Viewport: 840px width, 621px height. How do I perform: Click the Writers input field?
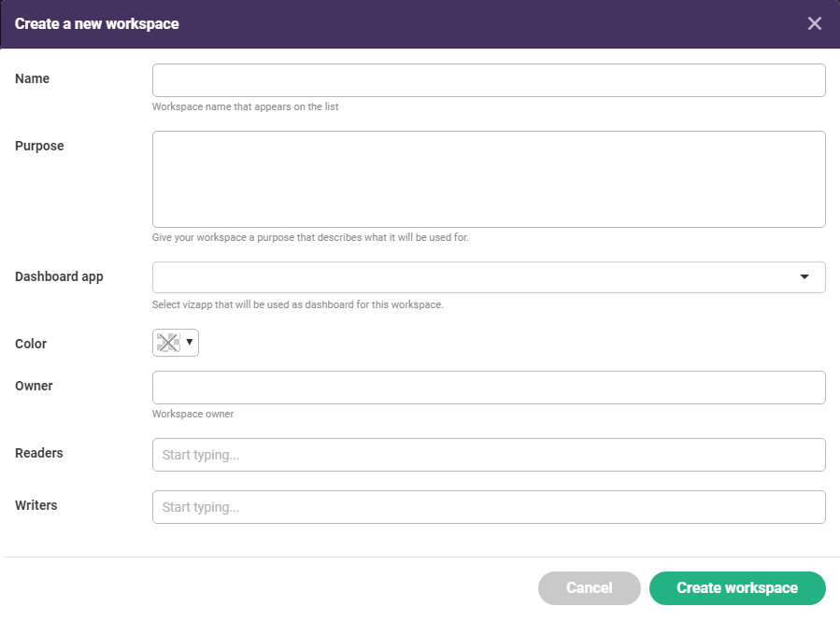click(489, 507)
